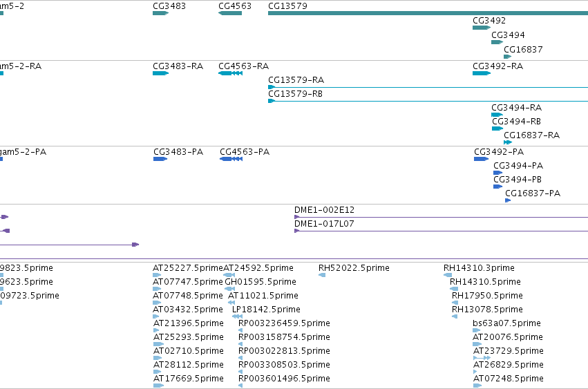This screenshot has width=588, height=389.
Task: Select the DME1-002E12 feature line
Action: pyautogui.click(x=441, y=217)
